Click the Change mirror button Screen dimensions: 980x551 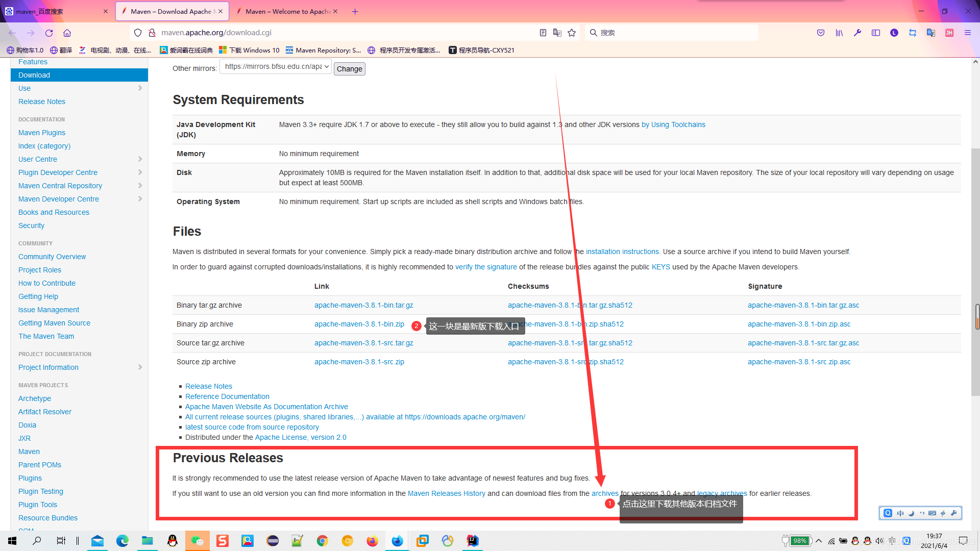(349, 69)
